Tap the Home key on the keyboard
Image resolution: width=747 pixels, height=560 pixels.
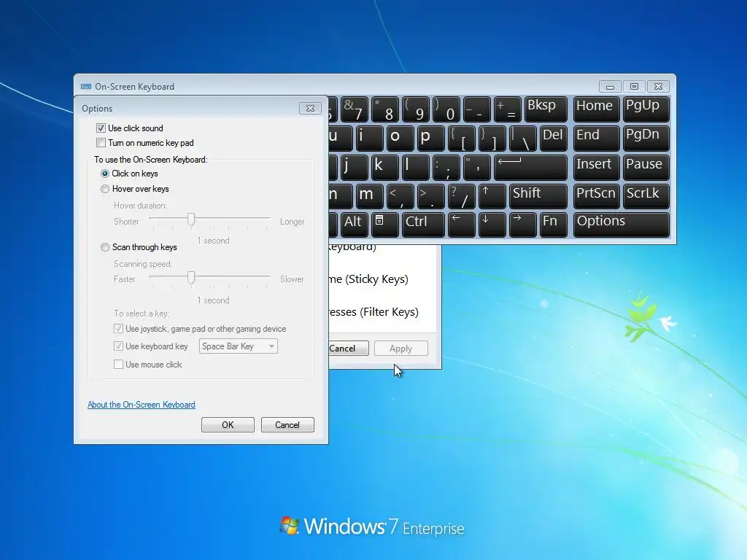(x=596, y=109)
